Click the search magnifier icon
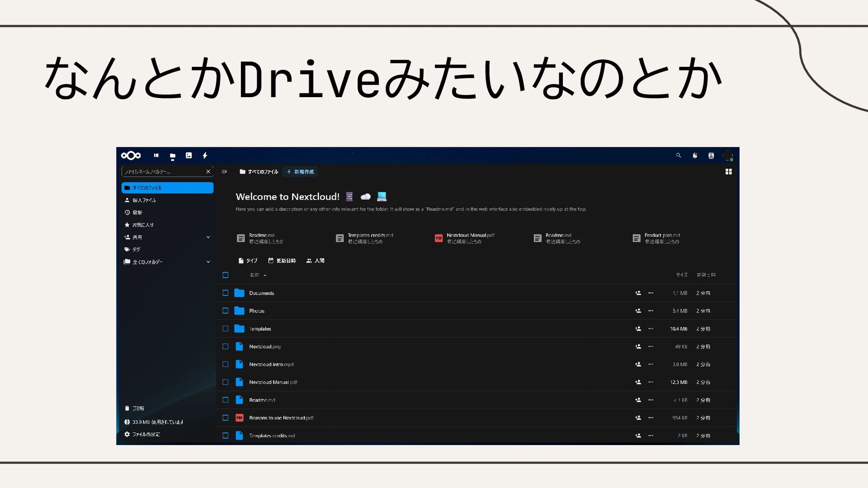 point(678,155)
